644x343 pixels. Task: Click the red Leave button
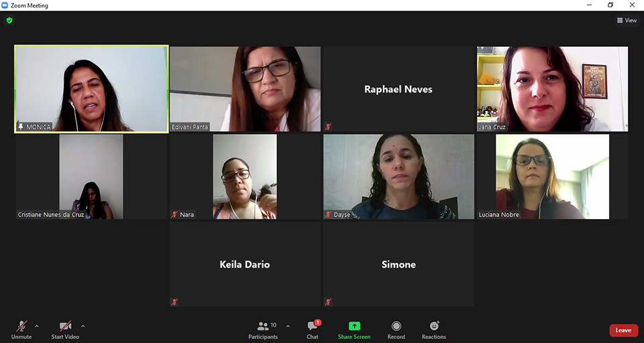623,330
